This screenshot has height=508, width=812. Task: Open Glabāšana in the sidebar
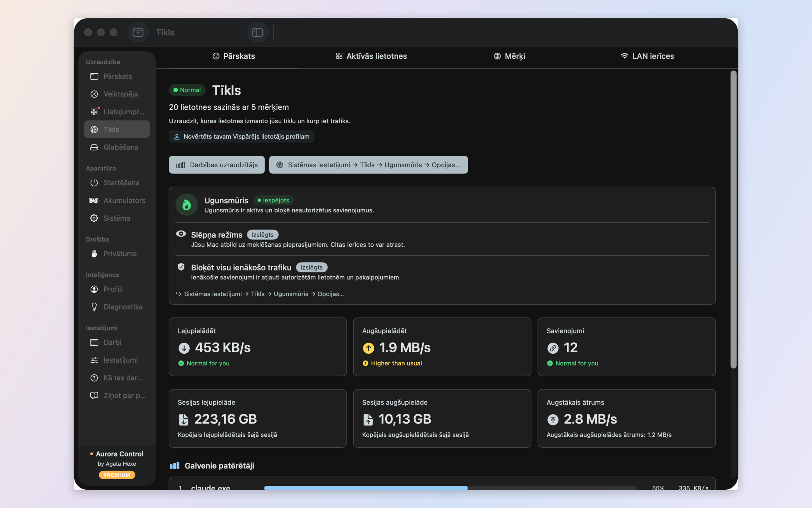pos(117,147)
